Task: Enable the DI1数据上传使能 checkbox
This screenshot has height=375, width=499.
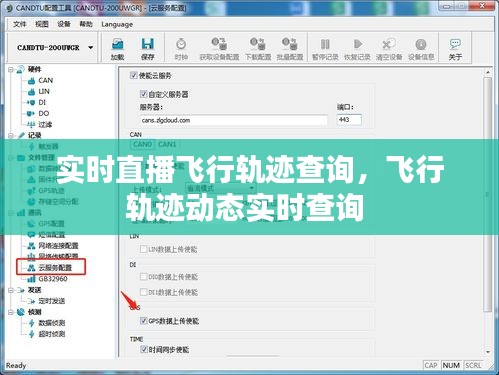Action: [143, 292]
